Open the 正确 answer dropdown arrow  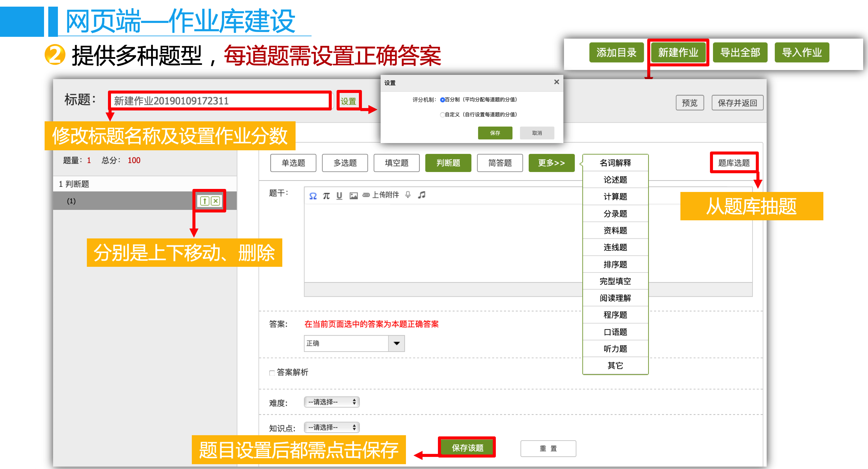click(397, 343)
